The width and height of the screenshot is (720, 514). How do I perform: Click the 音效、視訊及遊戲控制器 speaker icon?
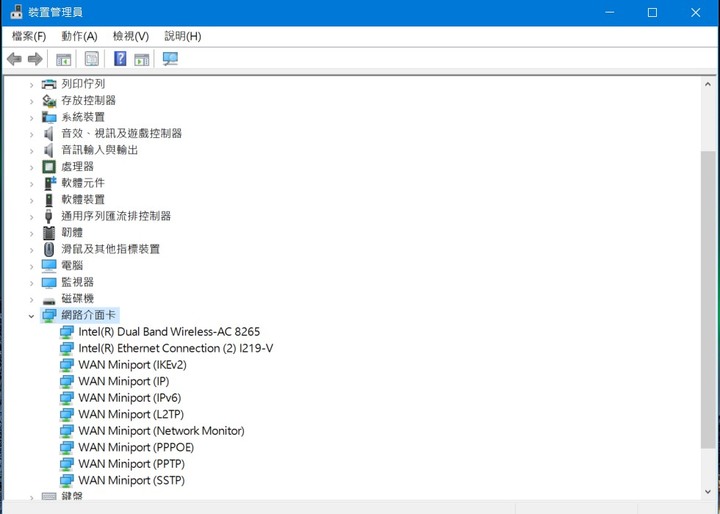pyautogui.click(x=49, y=134)
